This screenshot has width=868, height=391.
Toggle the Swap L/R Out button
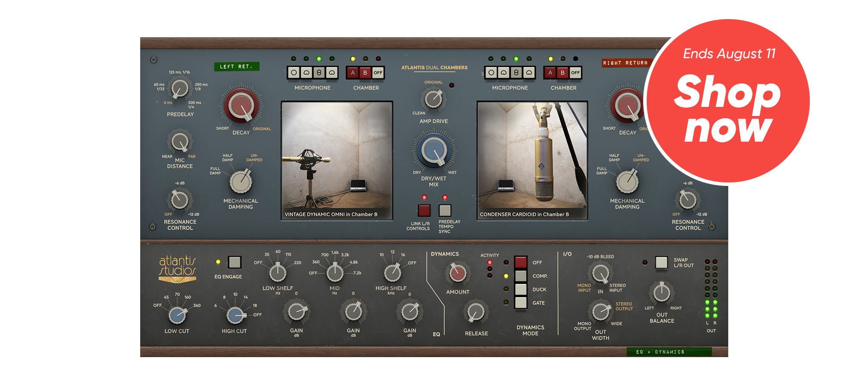(661, 262)
